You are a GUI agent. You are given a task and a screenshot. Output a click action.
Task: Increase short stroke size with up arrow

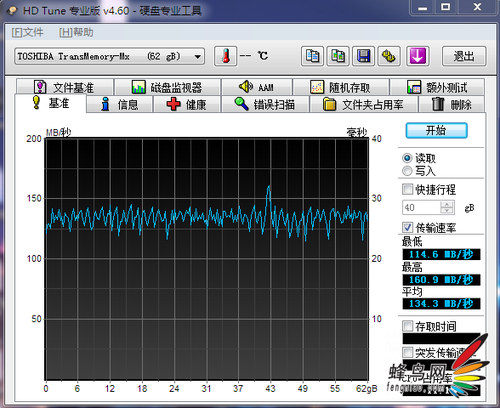pyautogui.click(x=447, y=204)
